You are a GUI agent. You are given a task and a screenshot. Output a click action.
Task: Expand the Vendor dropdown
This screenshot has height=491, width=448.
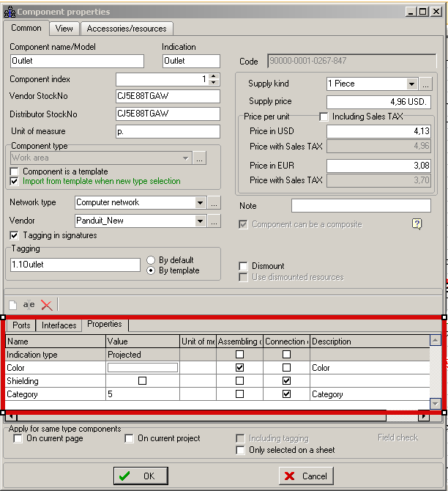(200, 221)
